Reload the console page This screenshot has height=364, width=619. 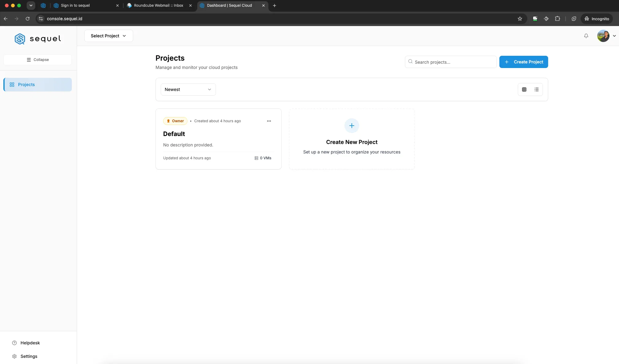[x=28, y=19]
